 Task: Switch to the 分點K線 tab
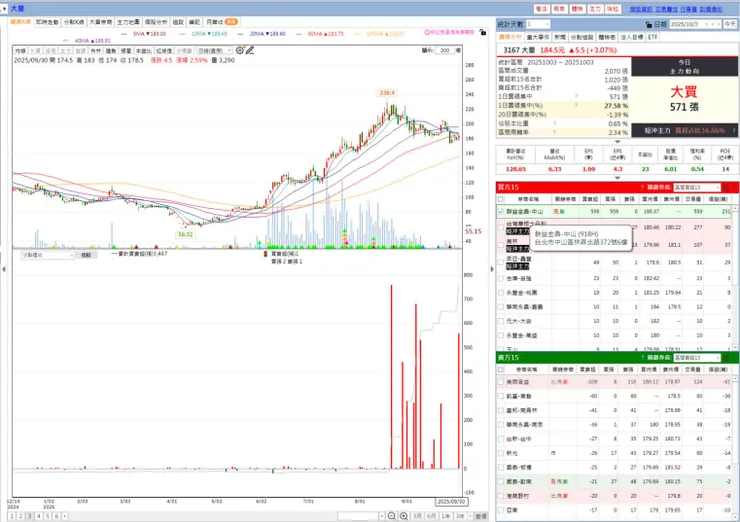coord(74,22)
